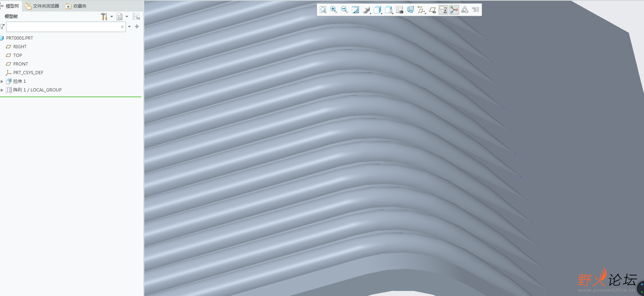This screenshot has width=644, height=296.
Task: Click the Refit view magnifier icon
Action: (x=323, y=10)
